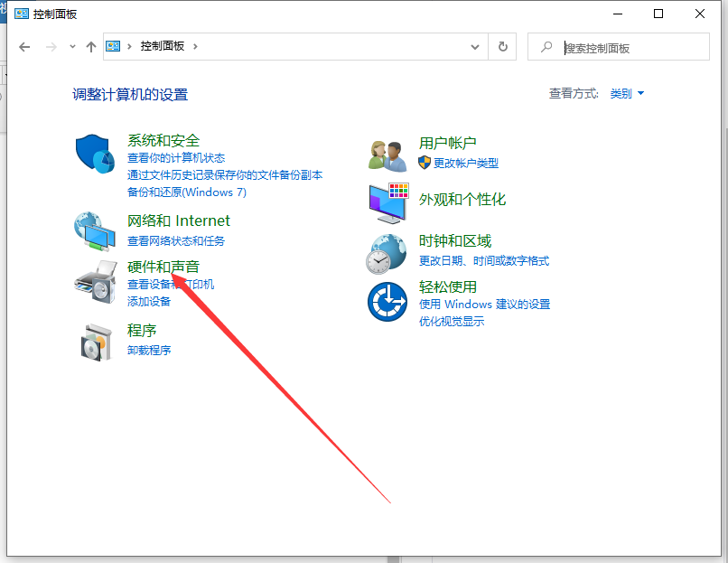Expand the chevron after 控制面板 breadcrumb
The image size is (728, 563).
coord(195,46)
